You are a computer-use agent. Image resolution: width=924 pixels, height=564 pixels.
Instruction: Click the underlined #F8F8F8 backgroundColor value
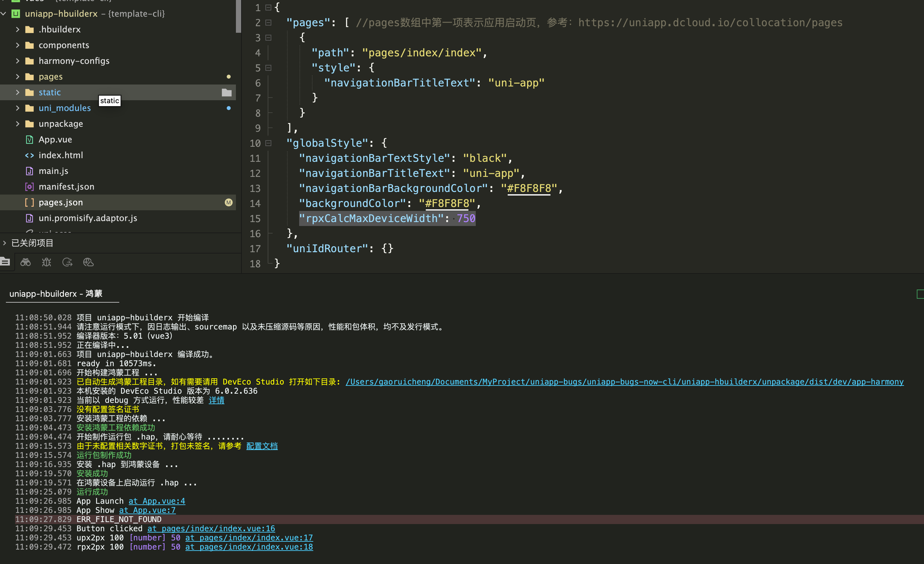pos(447,203)
